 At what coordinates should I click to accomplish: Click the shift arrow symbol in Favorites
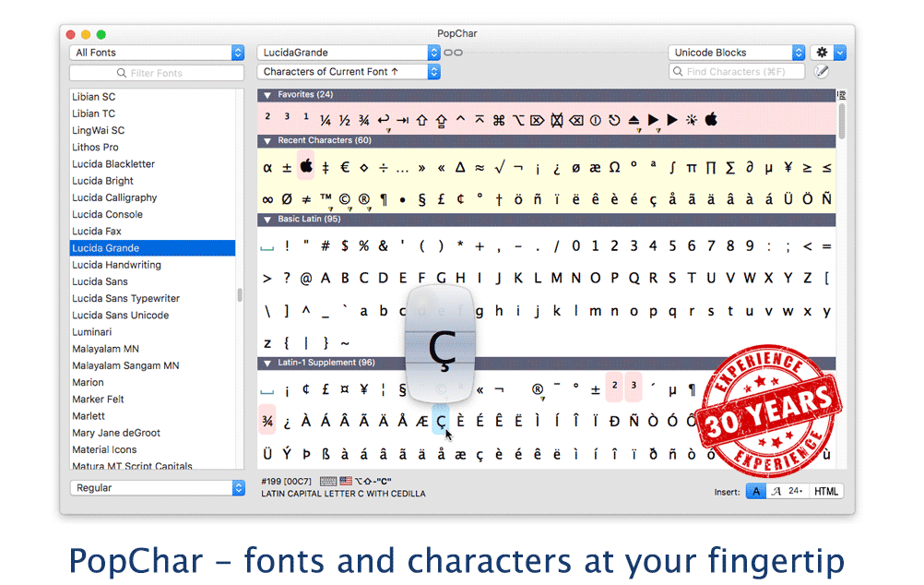(x=422, y=120)
